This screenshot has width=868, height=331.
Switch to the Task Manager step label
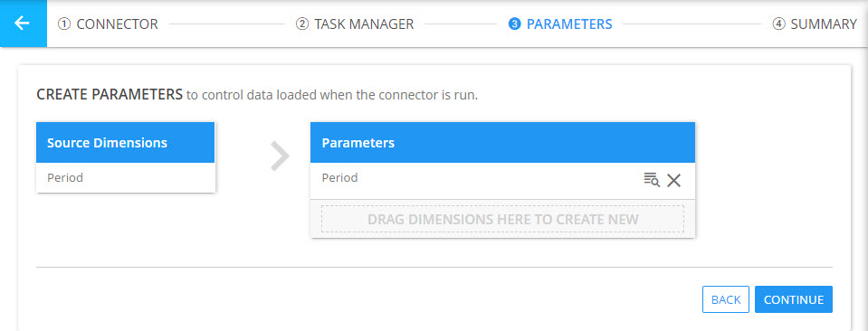click(x=364, y=24)
